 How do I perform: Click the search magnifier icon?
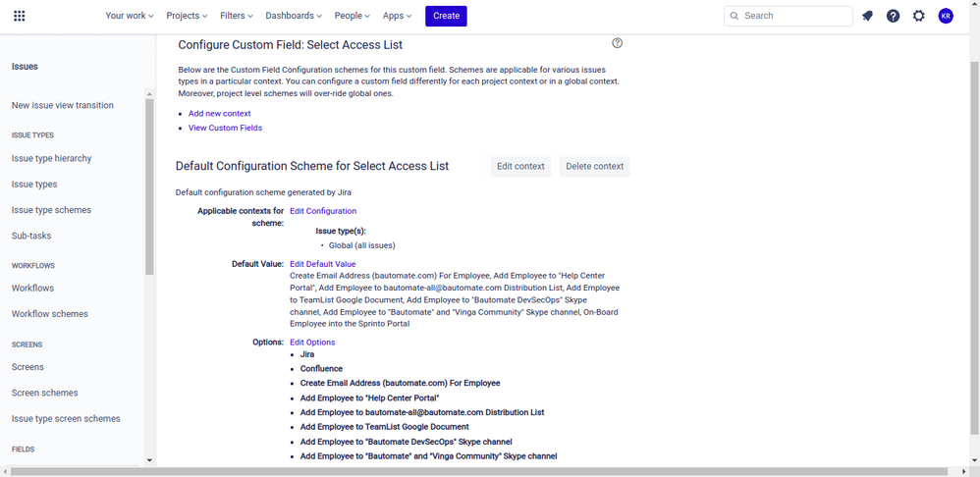click(735, 16)
